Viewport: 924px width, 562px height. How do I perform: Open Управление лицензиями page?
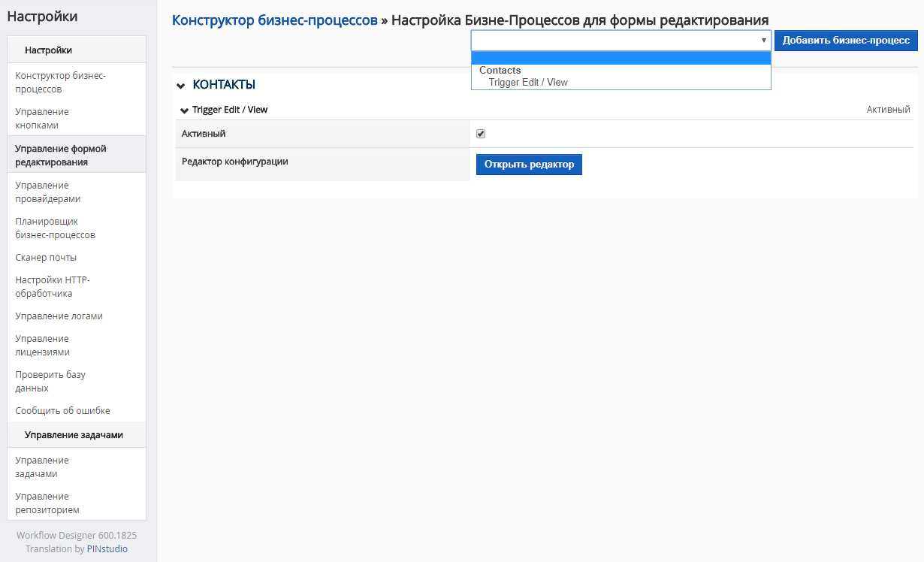click(x=42, y=346)
